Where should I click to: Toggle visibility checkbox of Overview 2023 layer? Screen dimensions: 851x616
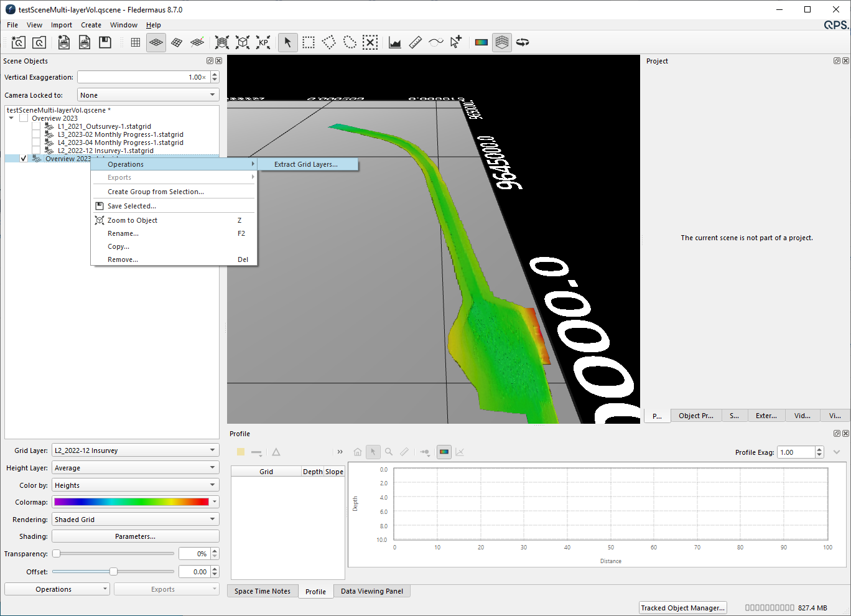pos(23,158)
